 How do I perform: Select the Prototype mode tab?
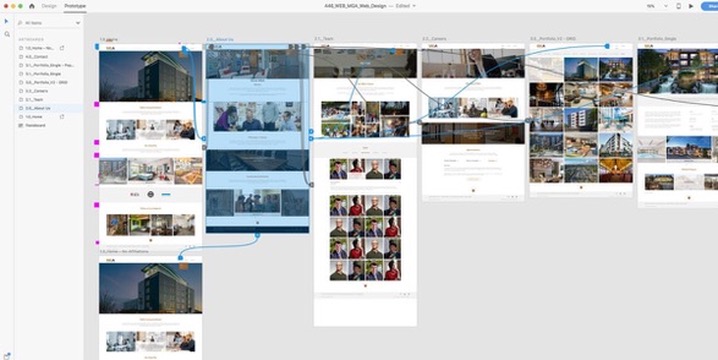[75, 6]
